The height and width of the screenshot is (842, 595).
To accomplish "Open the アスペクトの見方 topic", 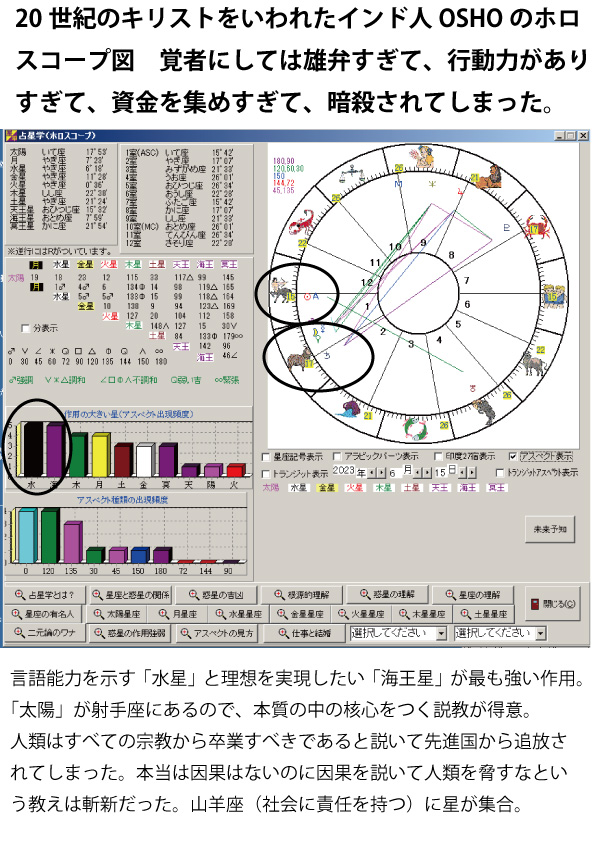I will coord(217,633).
